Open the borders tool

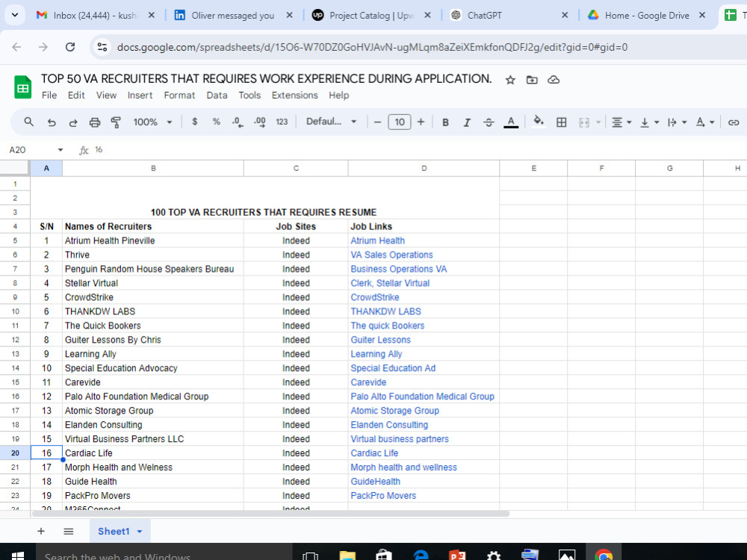tap(562, 122)
